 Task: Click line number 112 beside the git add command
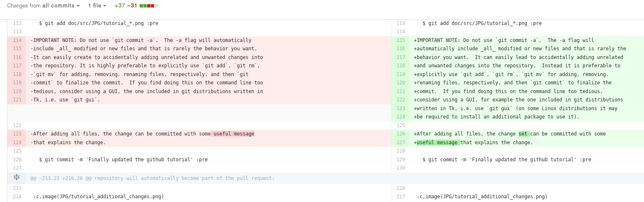click(17, 23)
